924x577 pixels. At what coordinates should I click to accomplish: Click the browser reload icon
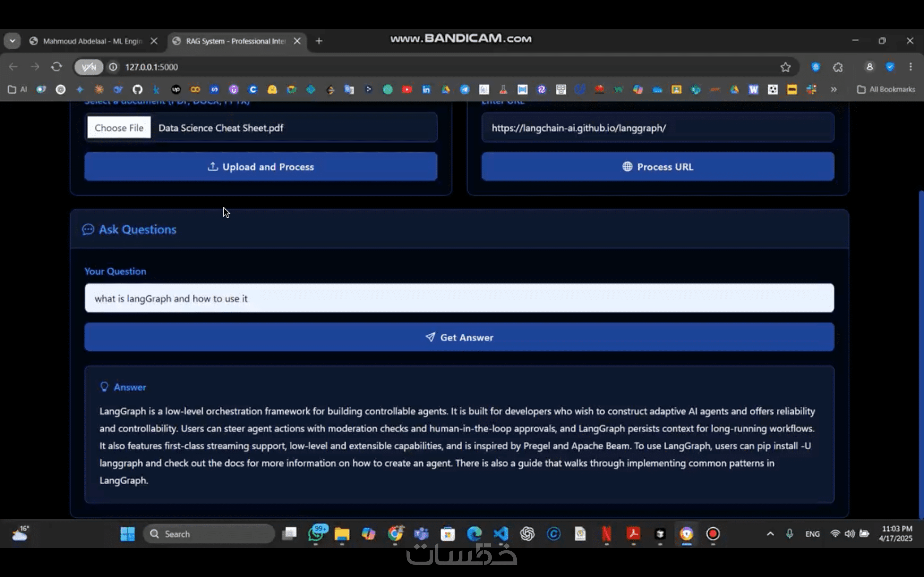(x=56, y=67)
